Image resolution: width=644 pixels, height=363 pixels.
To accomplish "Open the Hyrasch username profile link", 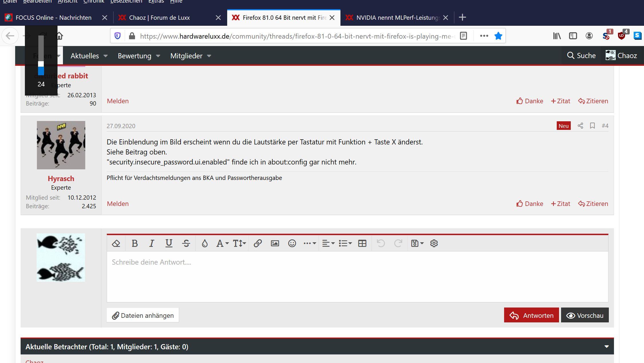I will [x=61, y=178].
